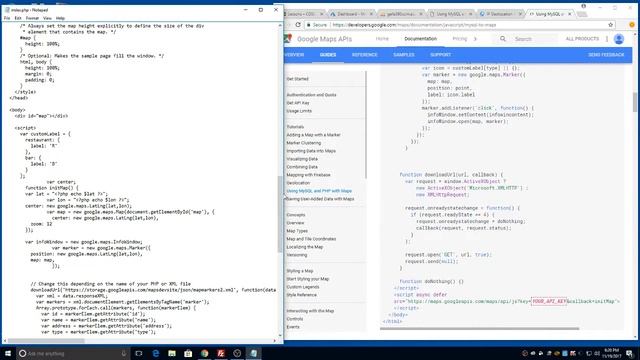Open the three-dot menu beside ALL PRODUCTS
Screen dimensions: 640x360
[x=607, y=39]
